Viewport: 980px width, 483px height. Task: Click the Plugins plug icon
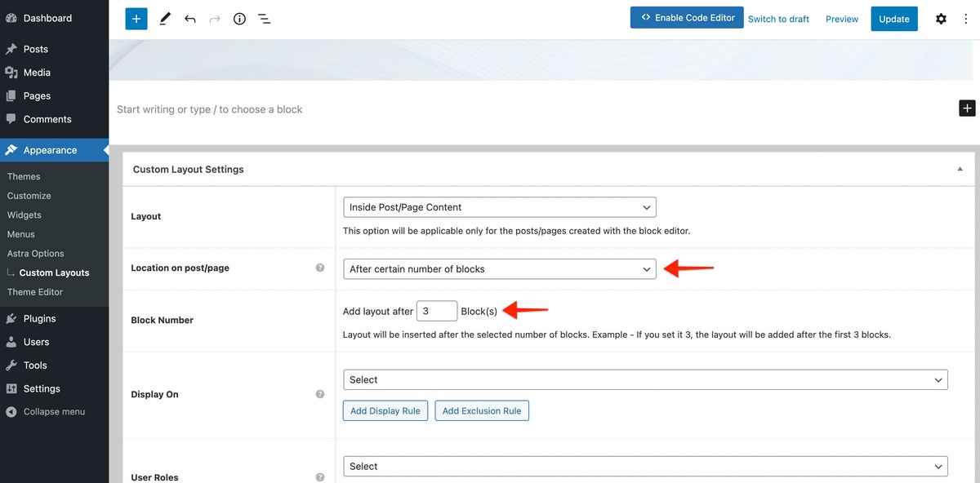point(11,318)
